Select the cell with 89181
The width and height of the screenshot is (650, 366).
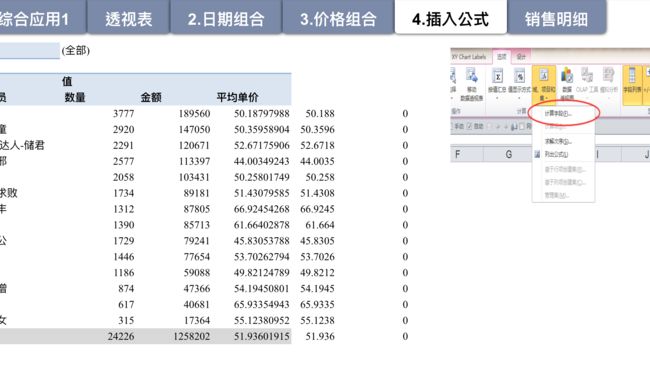pos(197,193)
